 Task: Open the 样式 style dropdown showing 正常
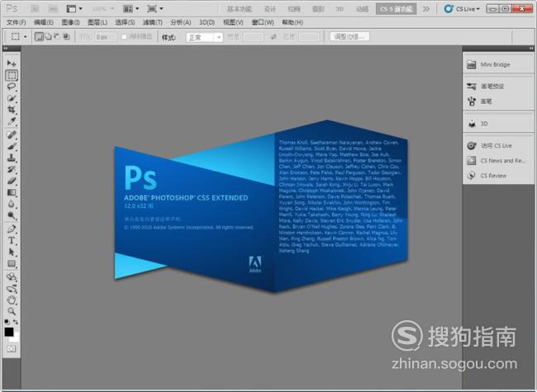[x=204, y=37]
